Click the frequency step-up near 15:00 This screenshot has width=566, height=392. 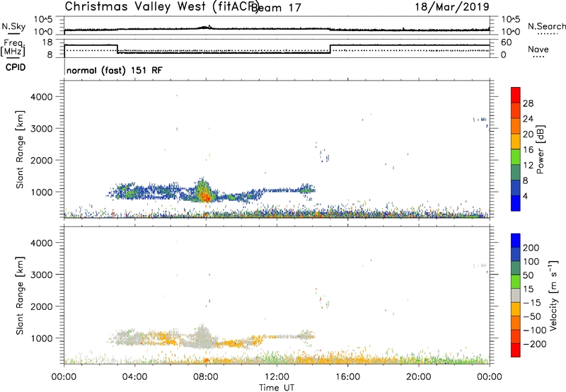point(330,49)
